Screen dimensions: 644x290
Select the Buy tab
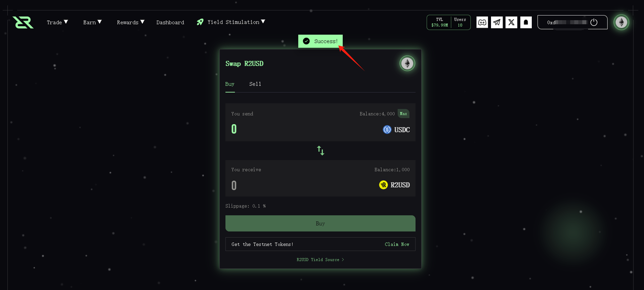(230, 84)
